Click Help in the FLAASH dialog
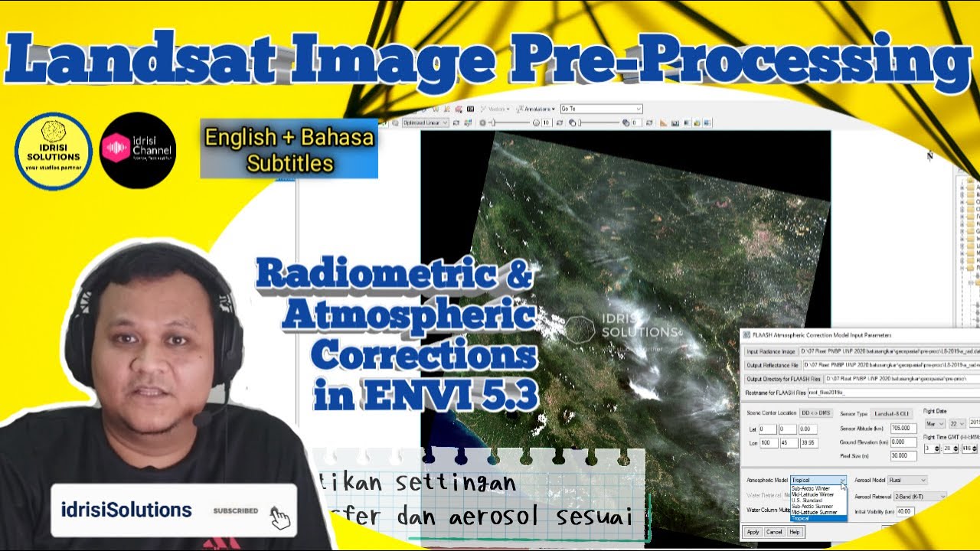The width and height of the screenshot is (980, 551). (794, 532)
